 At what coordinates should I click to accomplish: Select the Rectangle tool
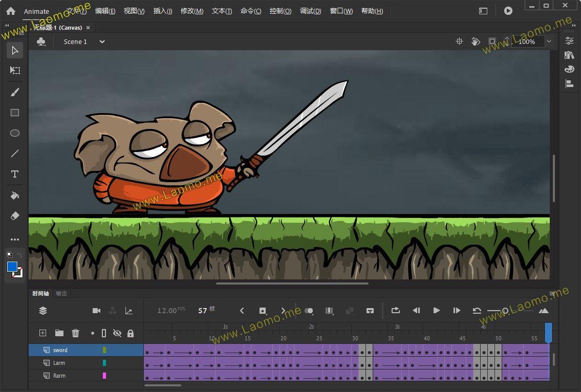[15, 113]
